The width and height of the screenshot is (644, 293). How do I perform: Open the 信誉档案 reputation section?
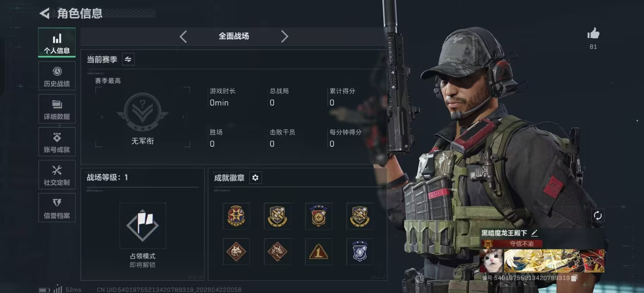pyautogui.click(x=57, y=207)
